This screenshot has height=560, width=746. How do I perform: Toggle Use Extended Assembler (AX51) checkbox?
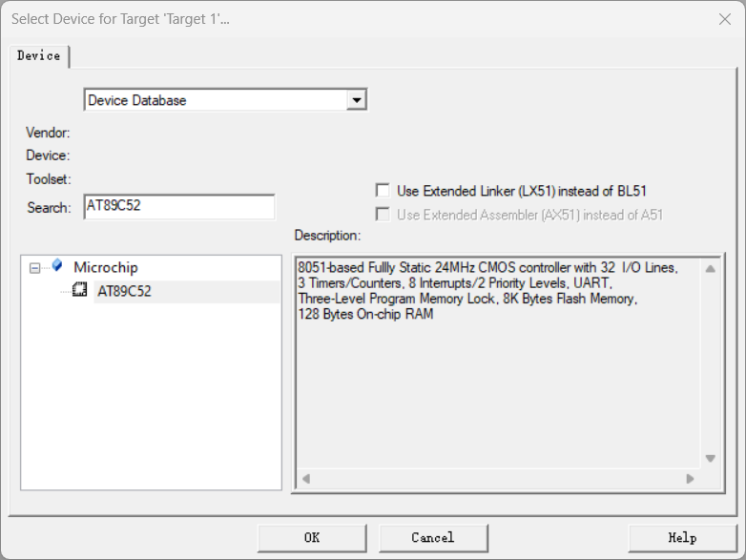point(383,215)
